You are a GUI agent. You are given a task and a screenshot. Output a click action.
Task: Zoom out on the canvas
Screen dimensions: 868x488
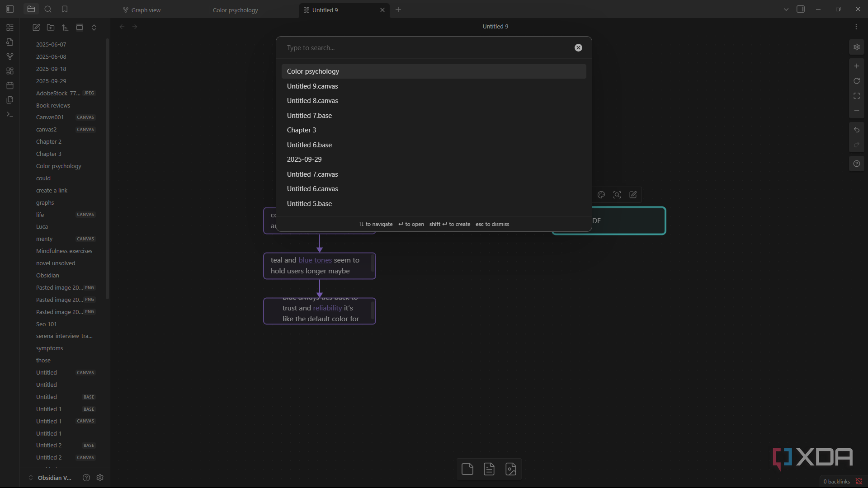click(856, 111)
